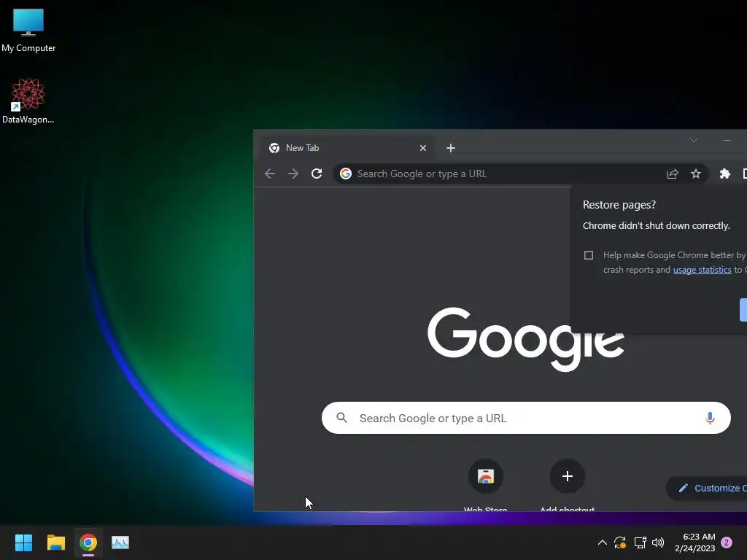
Task: Reload the current page
Action: point(317,174)
